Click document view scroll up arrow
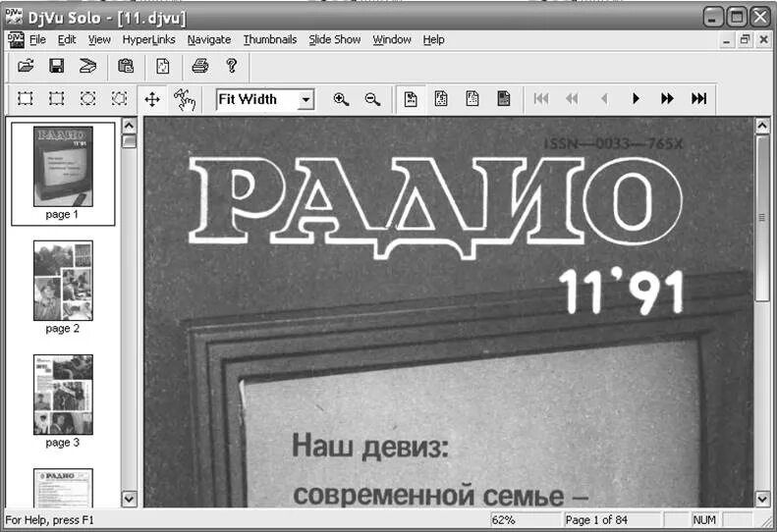Viewport: 777px width, 532px height. point(762,126)
